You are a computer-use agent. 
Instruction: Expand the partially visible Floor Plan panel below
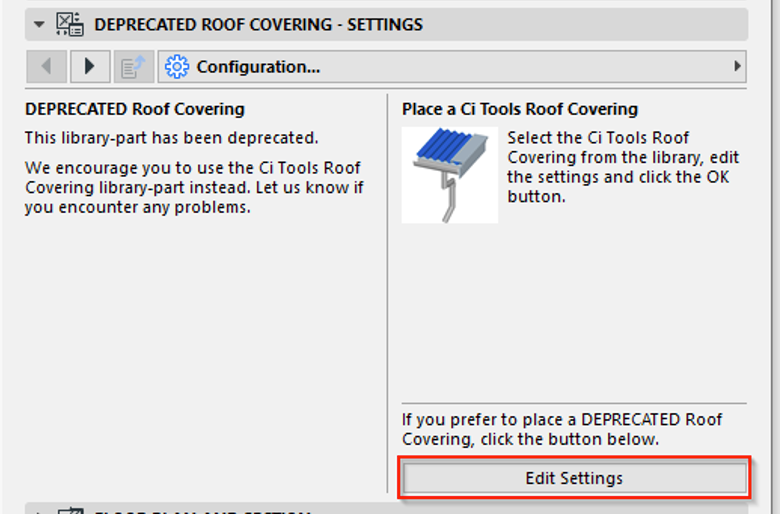pos(39,511)
